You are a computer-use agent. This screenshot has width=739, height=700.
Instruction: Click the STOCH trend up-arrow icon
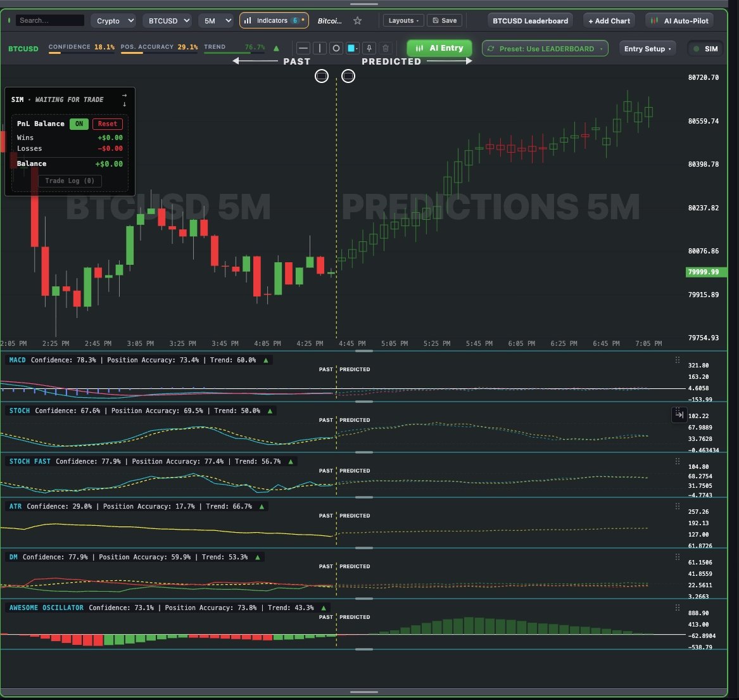270,411
